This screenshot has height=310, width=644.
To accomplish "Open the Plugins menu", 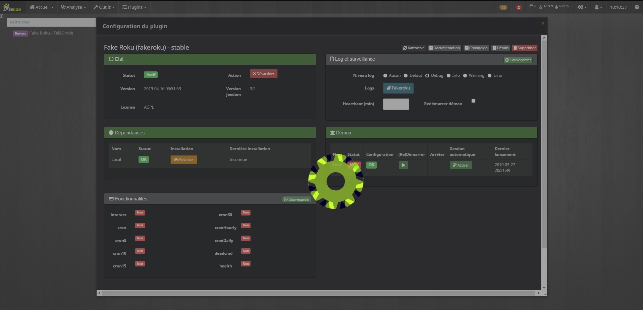I will [x=134, y=7].
